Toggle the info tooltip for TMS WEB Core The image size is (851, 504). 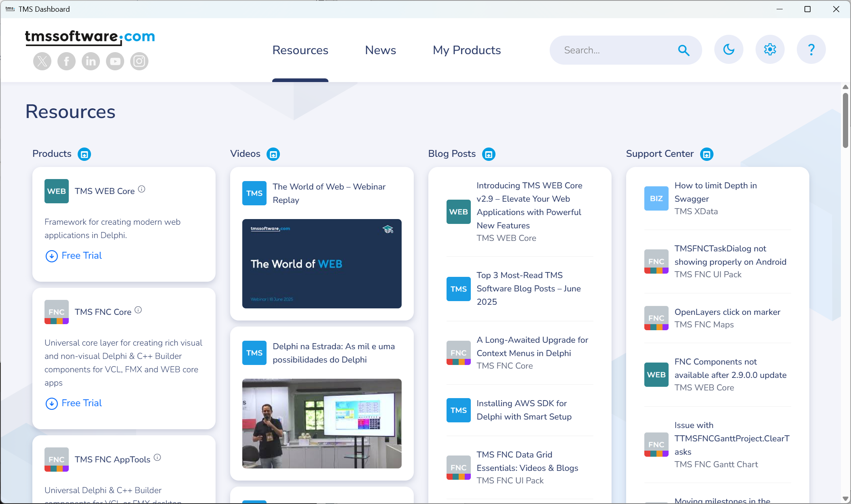[142, 189]
